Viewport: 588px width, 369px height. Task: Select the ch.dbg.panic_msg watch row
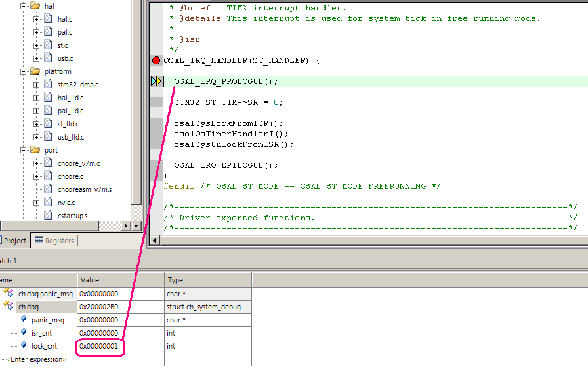125,294
